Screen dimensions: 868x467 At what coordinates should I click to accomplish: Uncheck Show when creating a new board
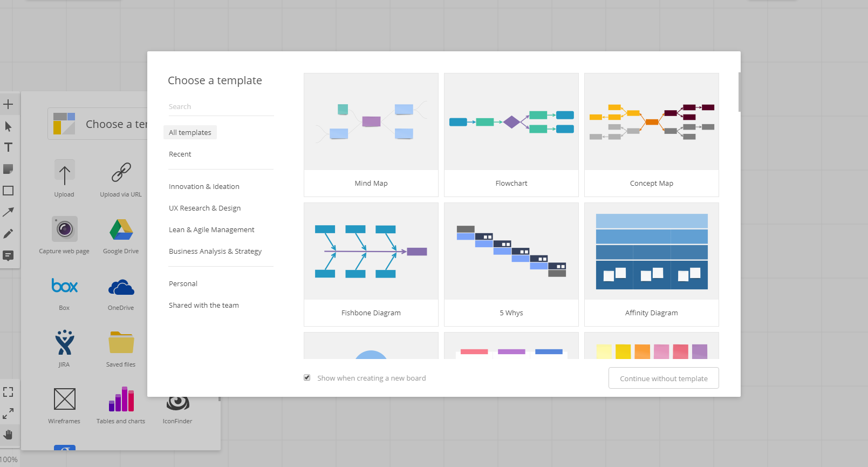(x=307, y=378)
